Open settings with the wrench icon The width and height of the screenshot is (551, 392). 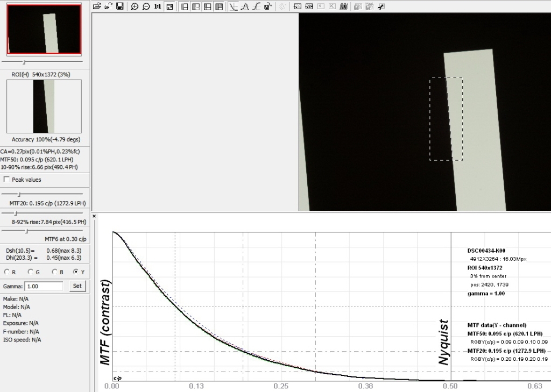[381, 6]
